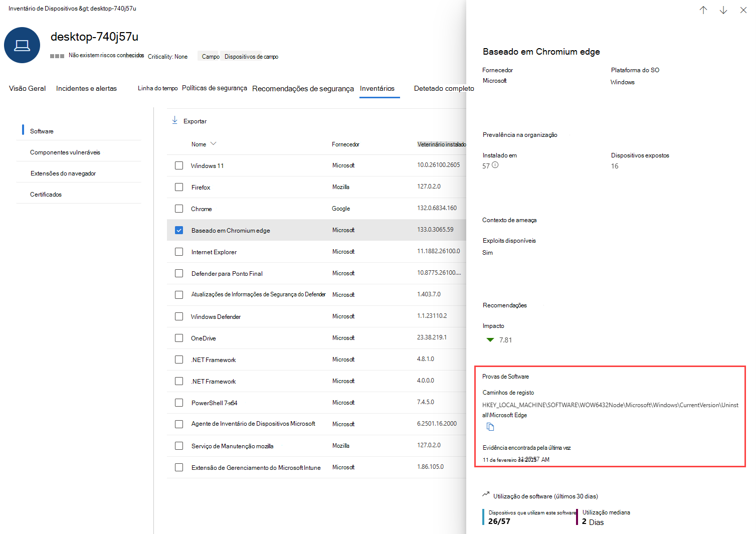Click the green impact triangle icon
This screenshot has height=534, width=756.
(490, 340)
